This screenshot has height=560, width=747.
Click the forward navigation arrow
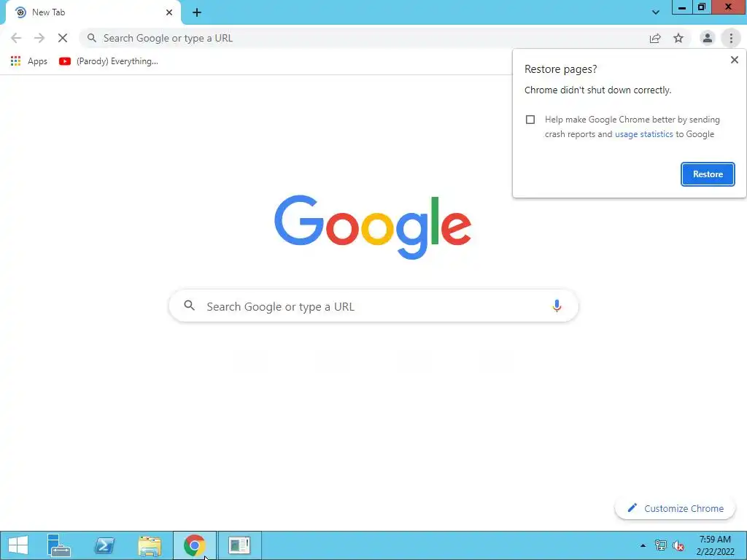click(x=39, y=38)
